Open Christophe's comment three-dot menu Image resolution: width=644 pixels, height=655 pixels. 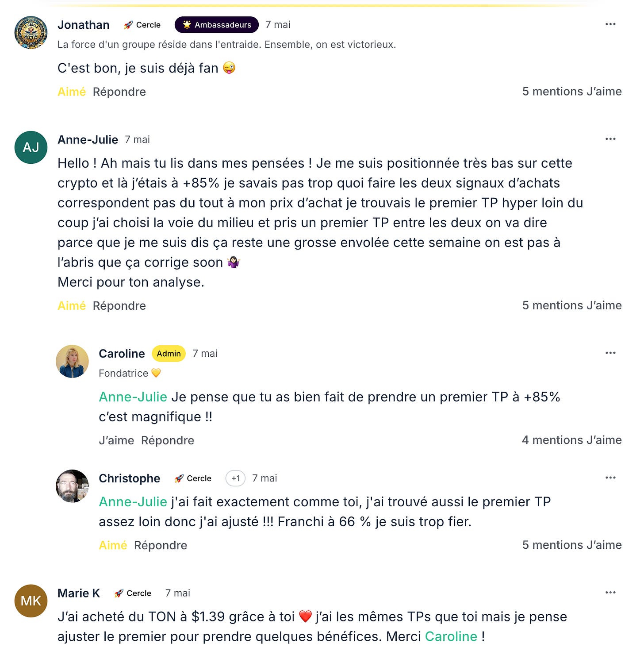tap(610, 478)
